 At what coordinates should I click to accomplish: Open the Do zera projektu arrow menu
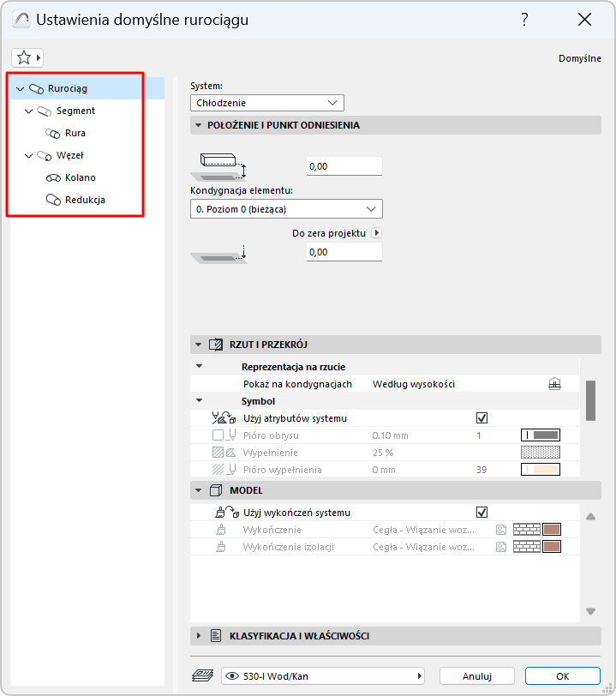376,233
